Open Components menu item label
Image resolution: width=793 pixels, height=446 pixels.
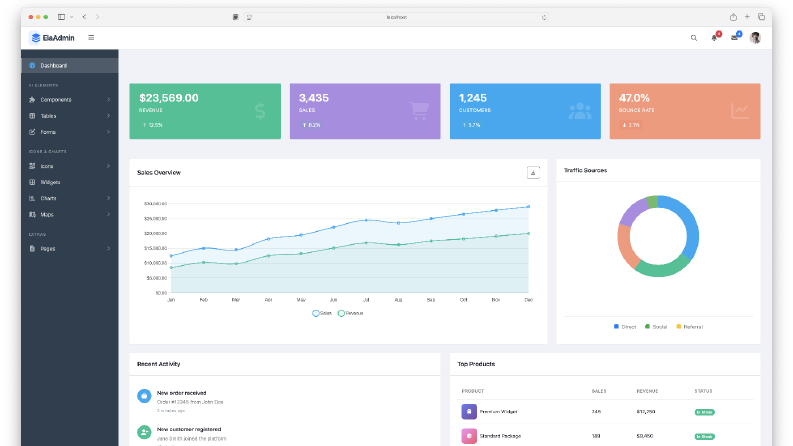pyautogui.click(x=56, y=100)
